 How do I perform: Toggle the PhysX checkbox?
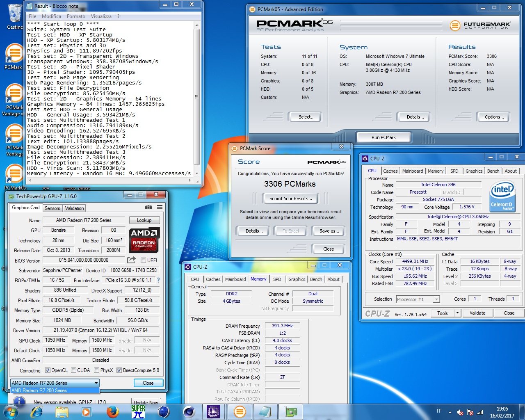(96, 370)
